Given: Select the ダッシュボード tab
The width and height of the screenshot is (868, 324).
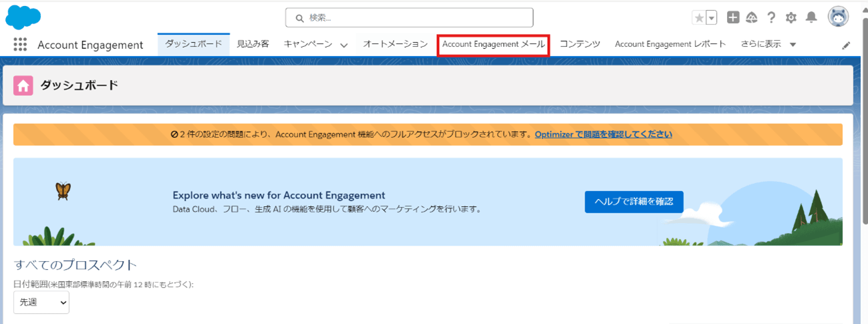Looking at the screenshot, I should pos(194,44).
